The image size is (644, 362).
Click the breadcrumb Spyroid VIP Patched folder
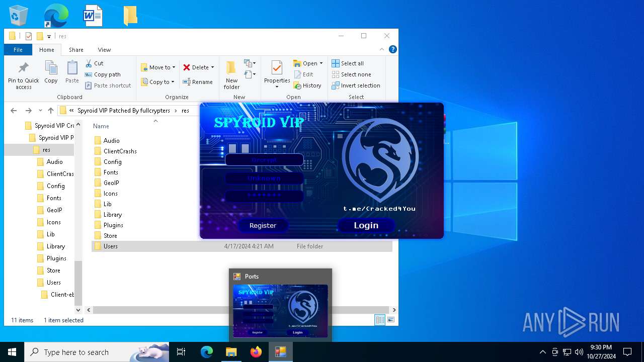click(x=124, y=111)
